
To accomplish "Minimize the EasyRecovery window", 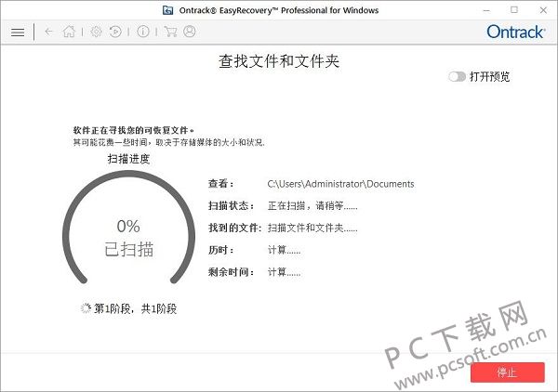I will pos(486,10).
